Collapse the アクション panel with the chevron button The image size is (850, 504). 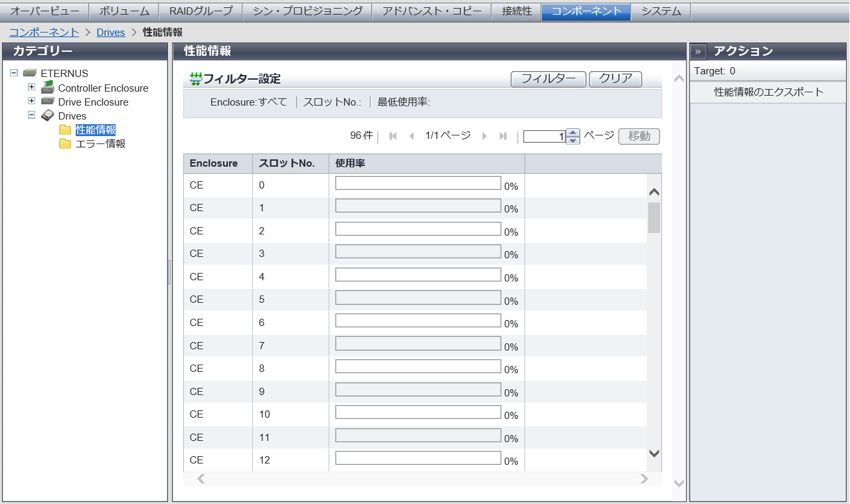698,52
